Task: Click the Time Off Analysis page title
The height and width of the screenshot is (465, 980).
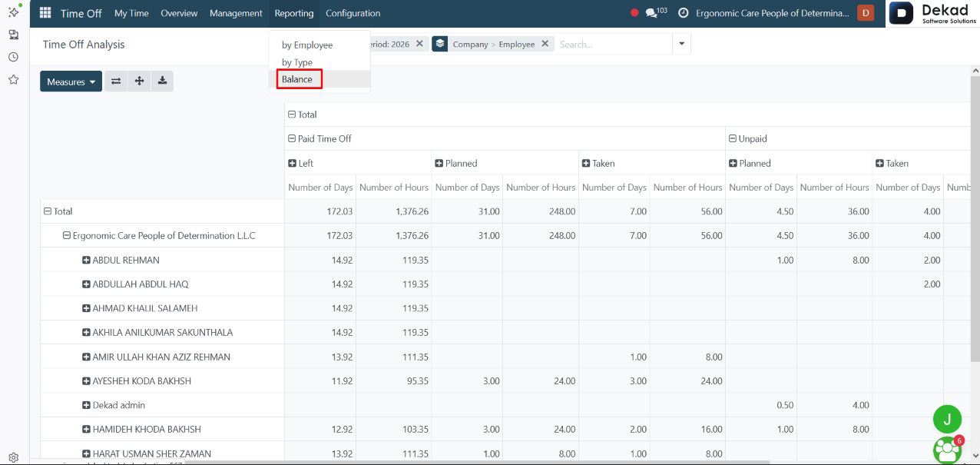Action: 84,45
